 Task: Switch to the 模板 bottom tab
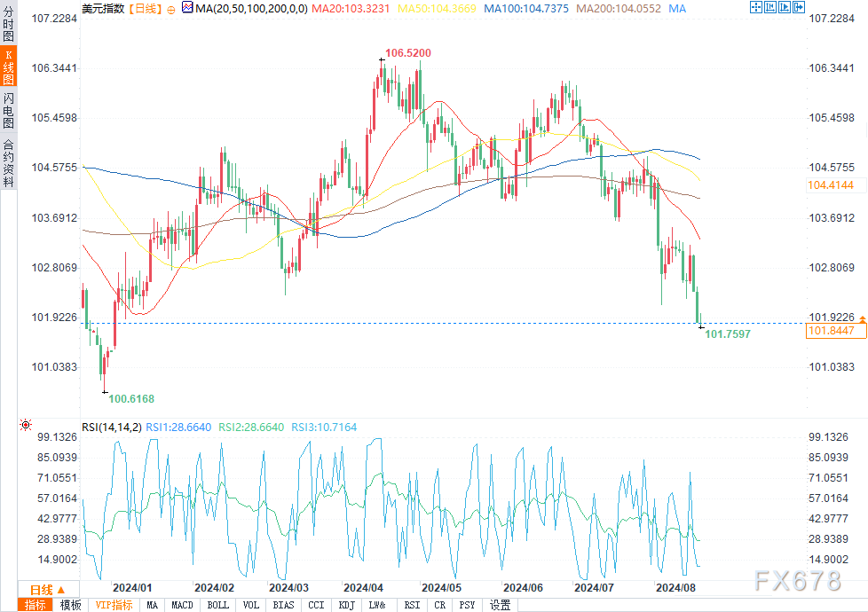[x=70, y=605]
